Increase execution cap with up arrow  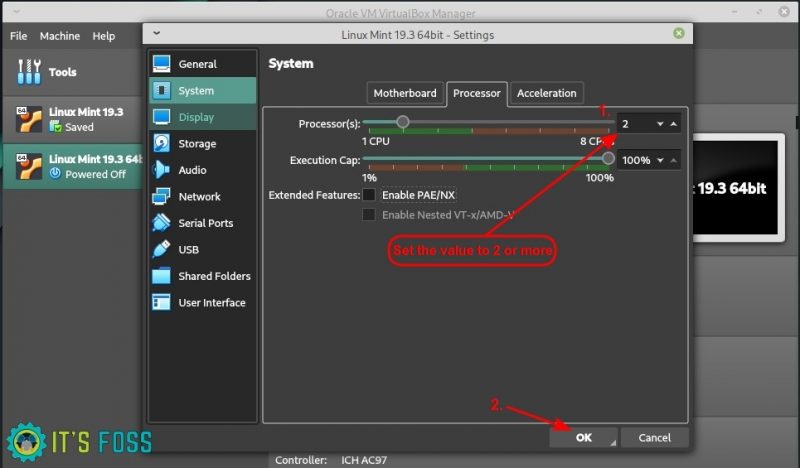[x=673, y=160]
